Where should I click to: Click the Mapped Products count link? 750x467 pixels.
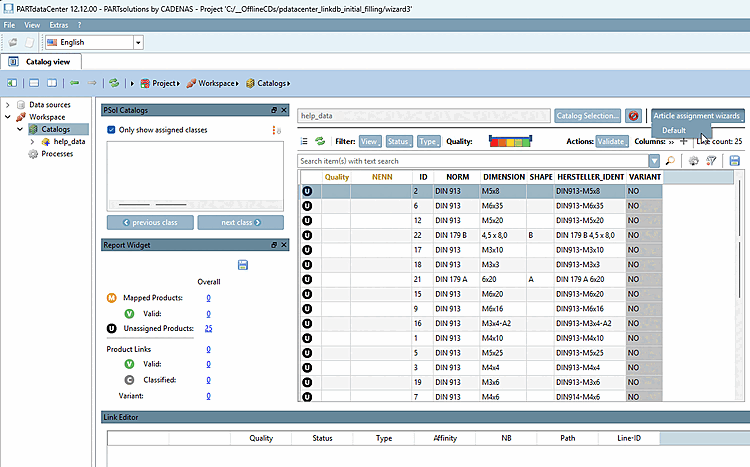point(208,298)
